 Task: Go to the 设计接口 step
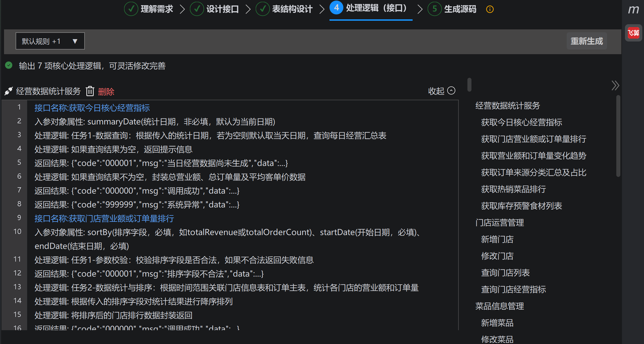click(222, 9)
